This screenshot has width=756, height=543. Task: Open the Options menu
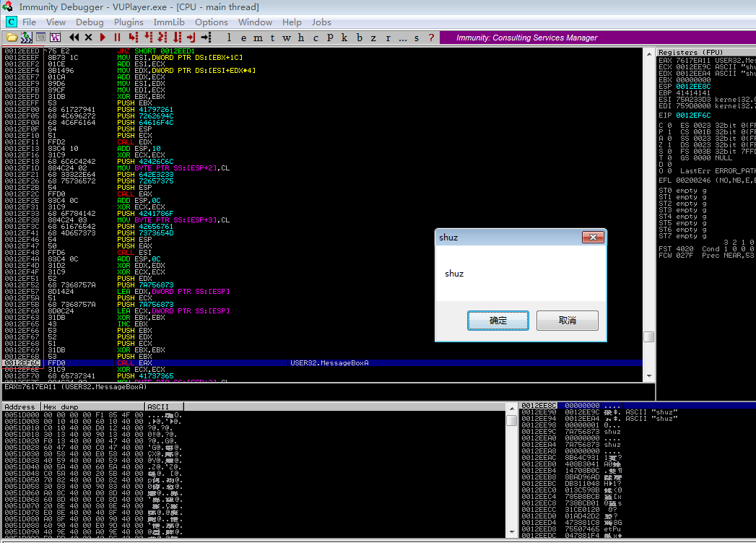(211, 22)
